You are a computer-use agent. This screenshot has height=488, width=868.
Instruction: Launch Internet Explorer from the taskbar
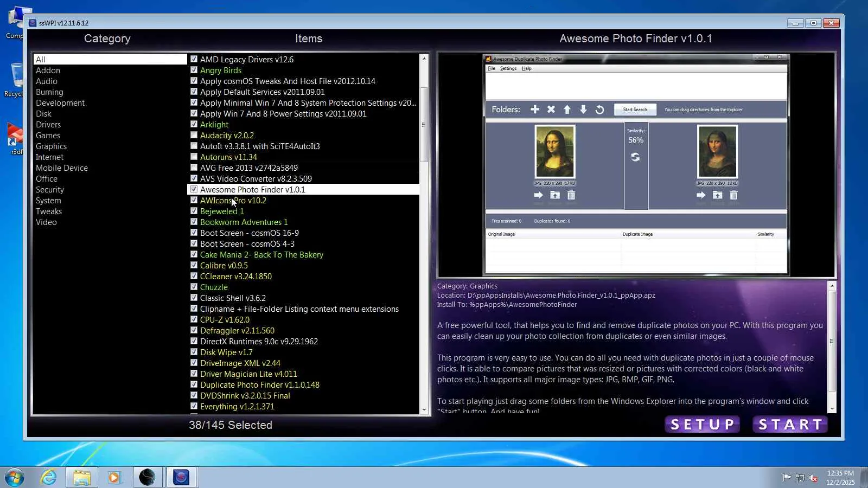pyautogui.click(x=49, y=477)
